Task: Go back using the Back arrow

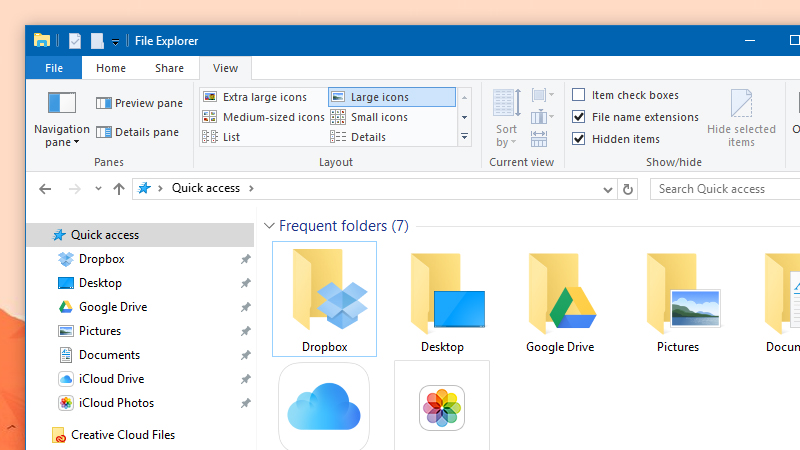Action: (45, 189)
